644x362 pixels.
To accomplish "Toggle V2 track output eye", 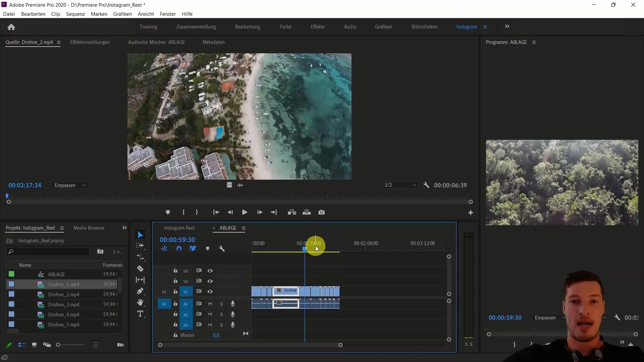I will pyautogui.click(x=210, y=281).
